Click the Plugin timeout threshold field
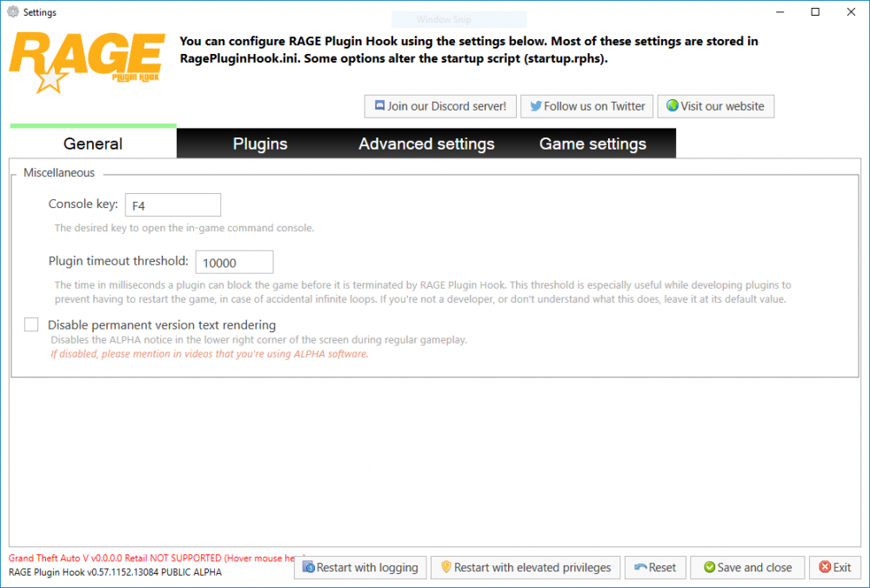The width and height of the screenshot is (870, 588). click(x=234, y=263)
